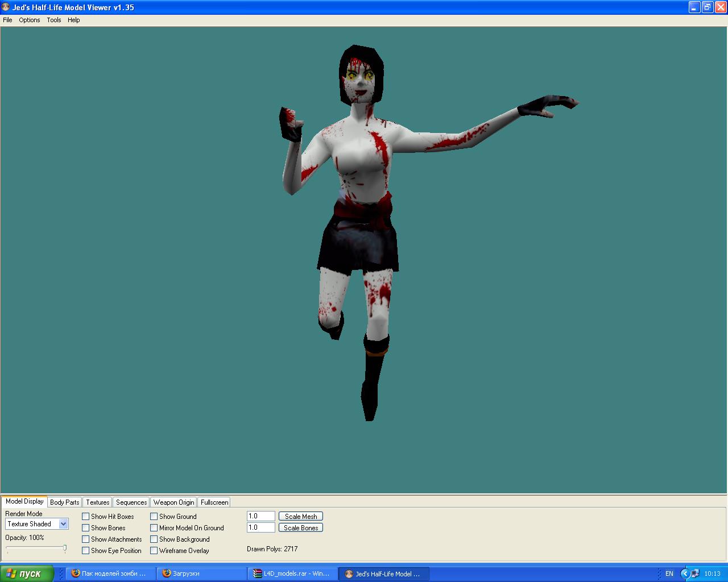Click the model viewer title bar icon
728x582 pixels.
pos(6,7)
